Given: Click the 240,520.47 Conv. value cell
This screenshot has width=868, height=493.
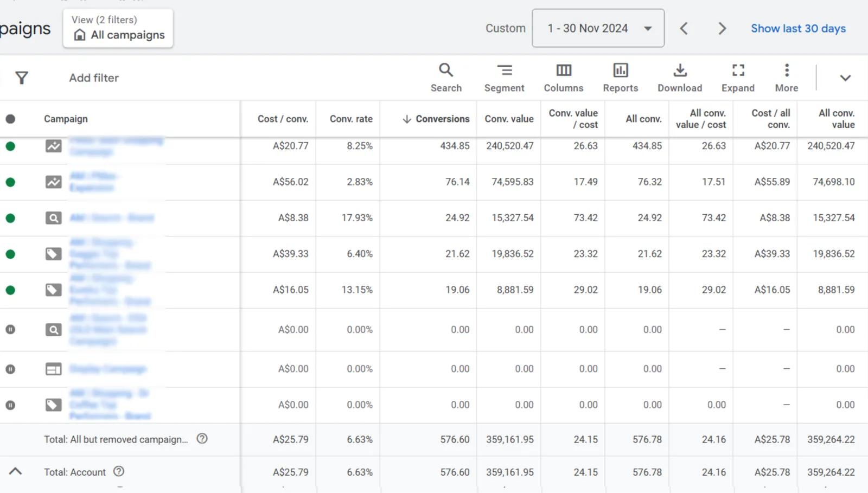Looking at the screenshot, I should (509, 146).
